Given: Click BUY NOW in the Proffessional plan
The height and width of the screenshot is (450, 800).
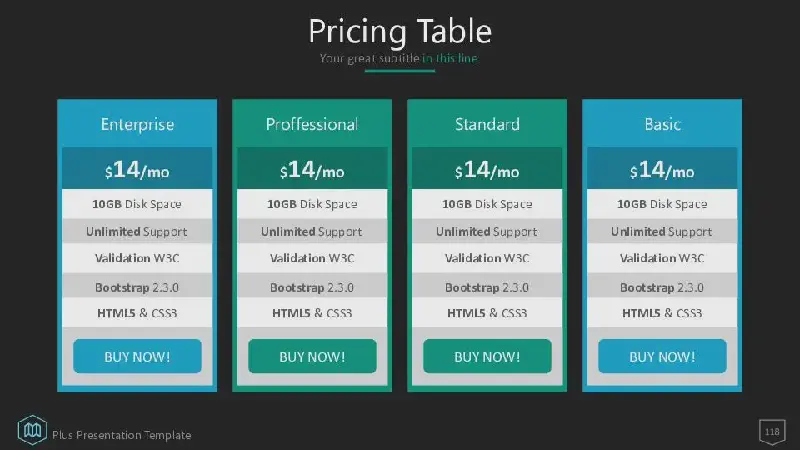Looking at the screenshot, I should pos(312,356).
